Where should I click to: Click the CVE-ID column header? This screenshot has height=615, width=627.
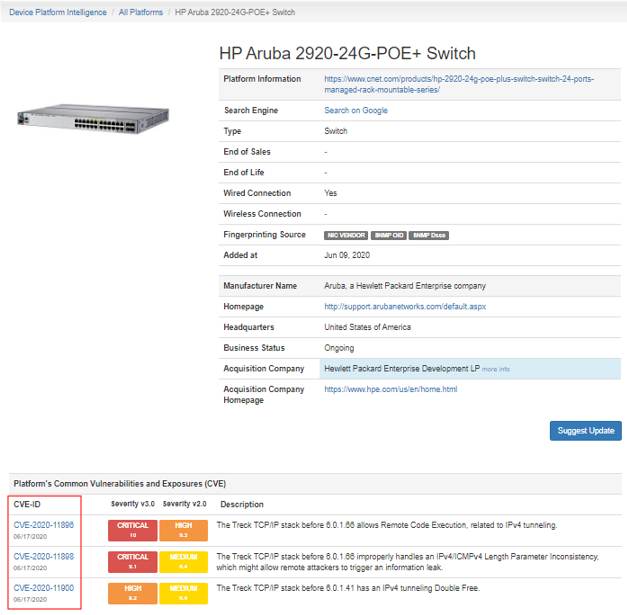(x=28, y=503)
